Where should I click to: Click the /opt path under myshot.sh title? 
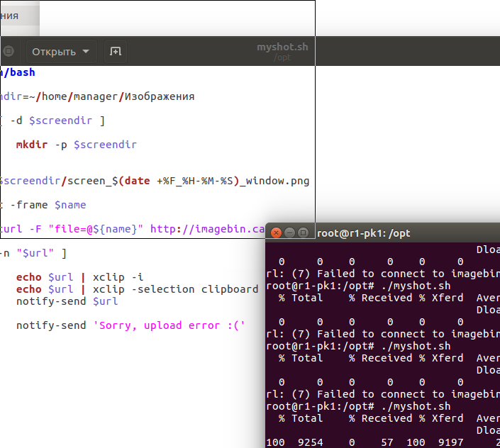[x=282, y=57]
